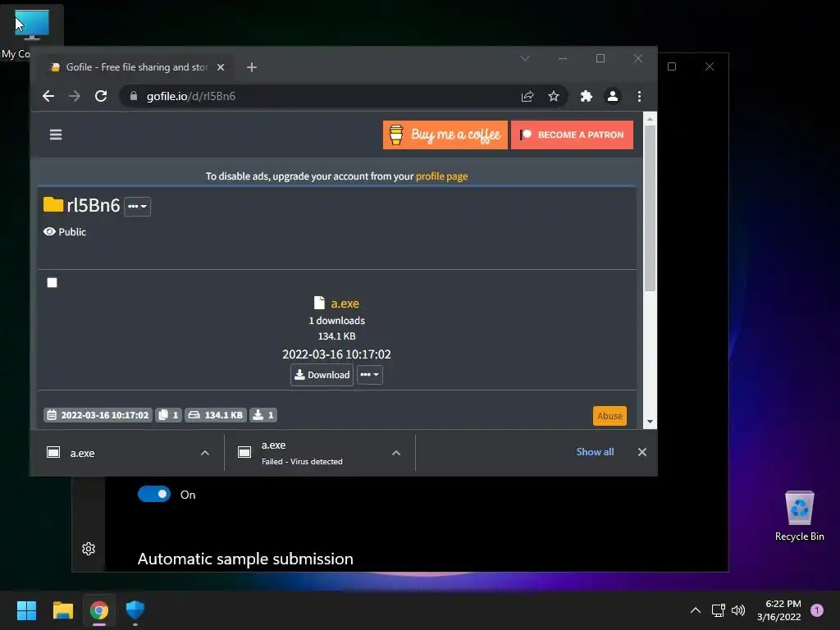Image resolution: width=840 pixels, height=630 pixels.
Task: Open the Recycle Bin desktop icon
Action: (x=799, y=517)
